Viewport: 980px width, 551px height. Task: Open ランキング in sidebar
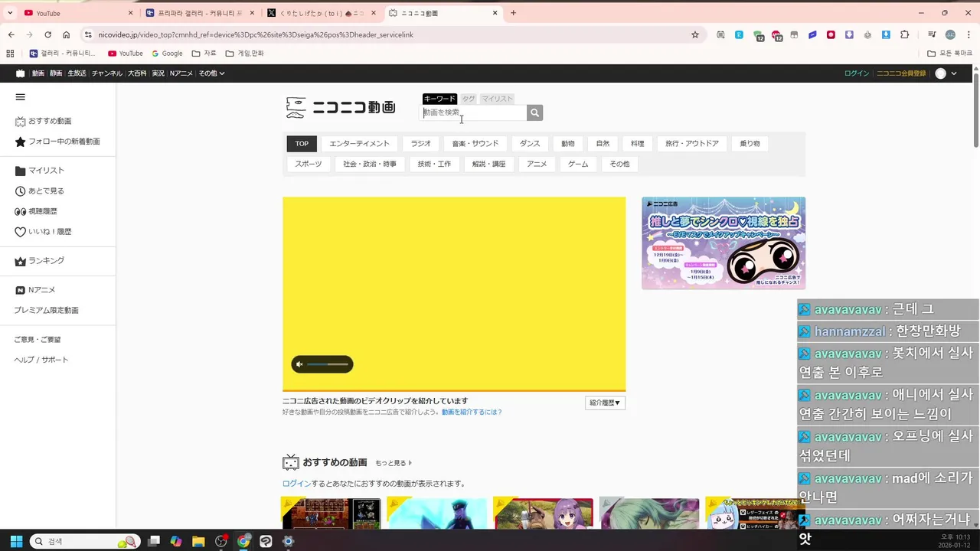(40, 261)
